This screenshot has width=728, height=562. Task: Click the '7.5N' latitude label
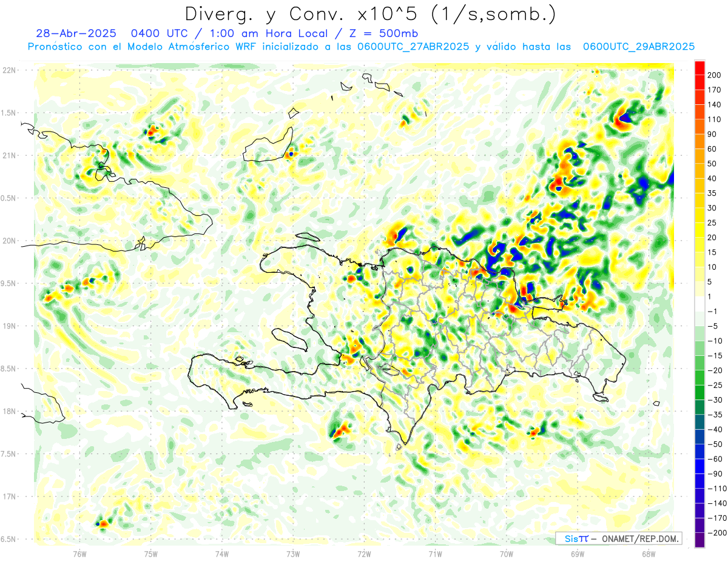coord(8,454)
